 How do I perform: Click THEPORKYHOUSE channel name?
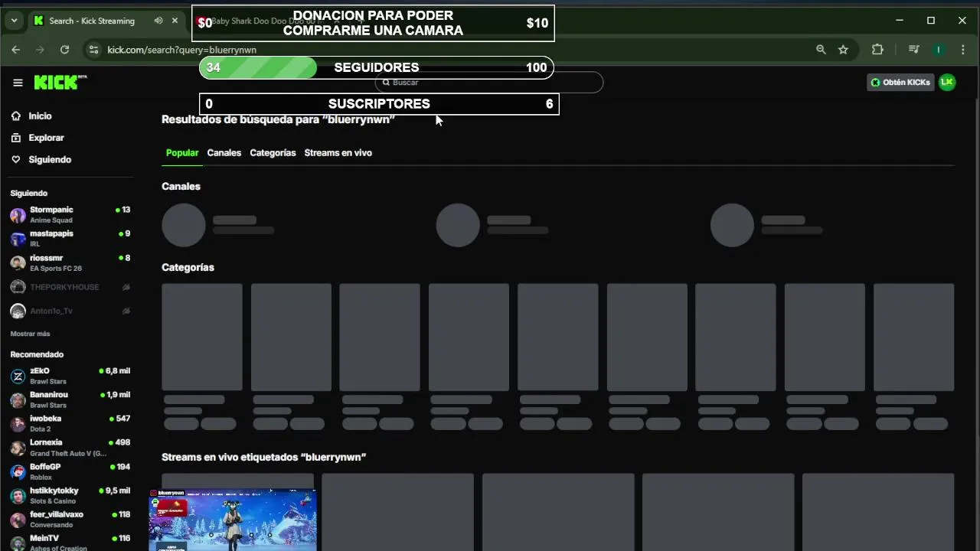tap(64, 287)
